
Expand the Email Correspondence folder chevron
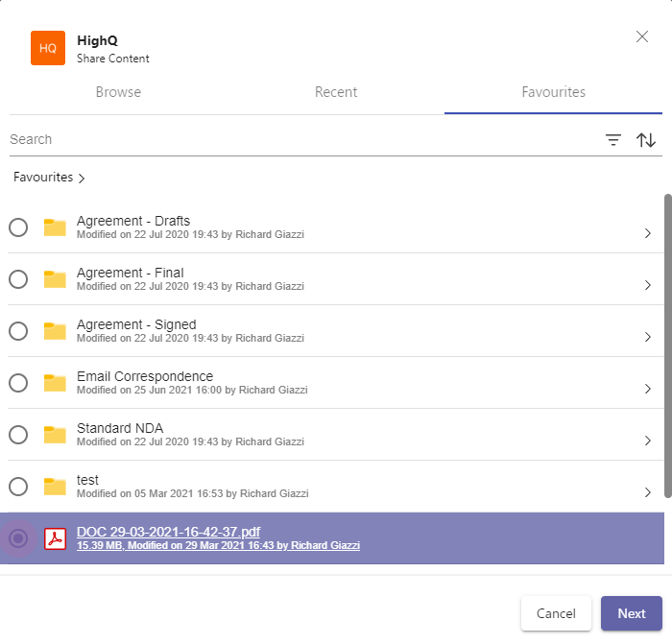[648, 389]
